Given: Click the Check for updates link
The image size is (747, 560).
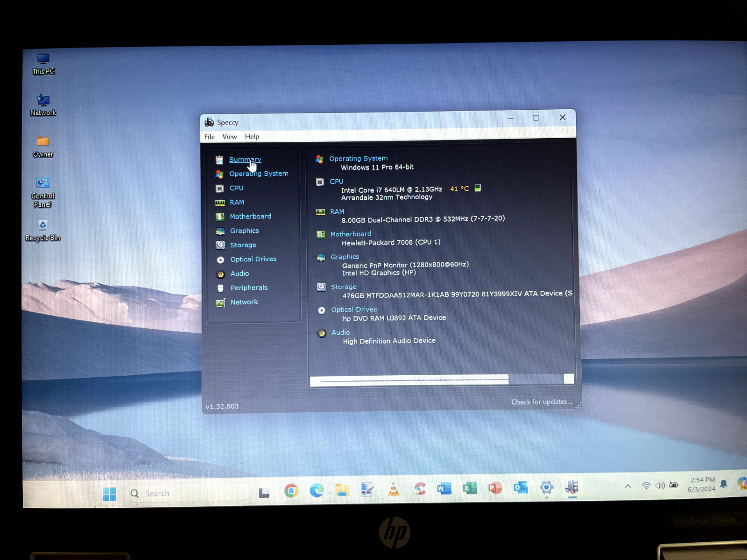Looking at the screenshot, I should [542, 402].
